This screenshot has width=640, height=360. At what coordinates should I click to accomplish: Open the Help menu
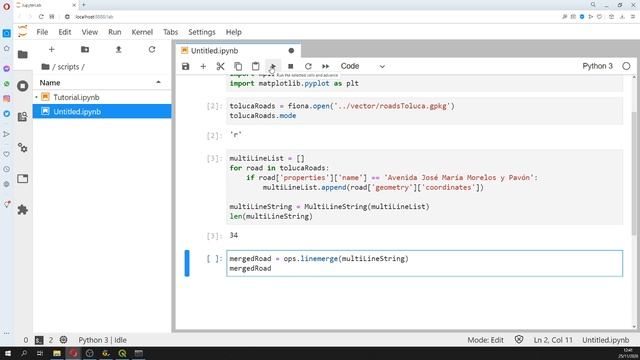233,32
